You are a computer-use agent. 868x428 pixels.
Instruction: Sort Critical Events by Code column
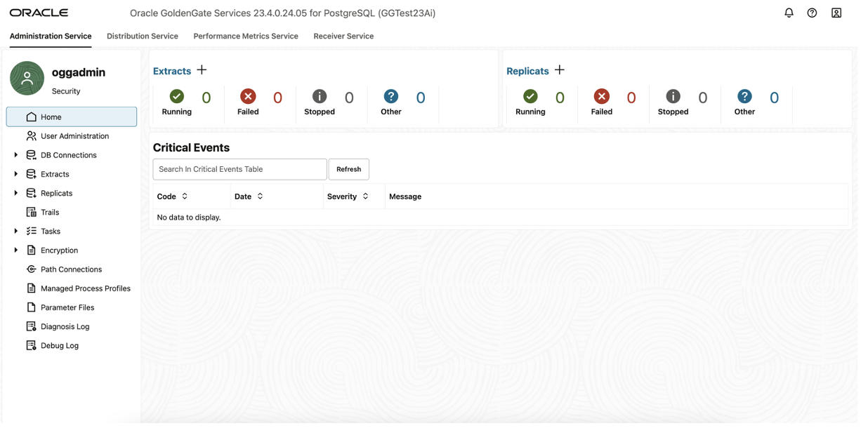[x=185, y=196]
